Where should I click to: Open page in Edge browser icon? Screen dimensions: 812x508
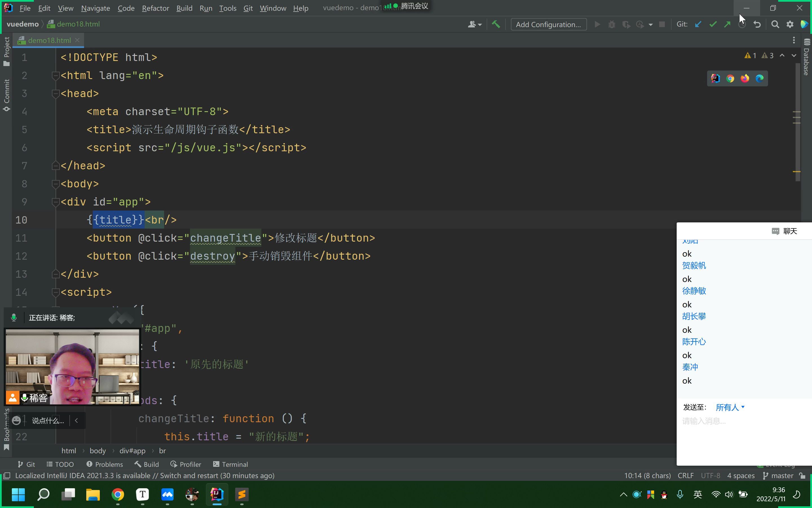pos(759,78)
